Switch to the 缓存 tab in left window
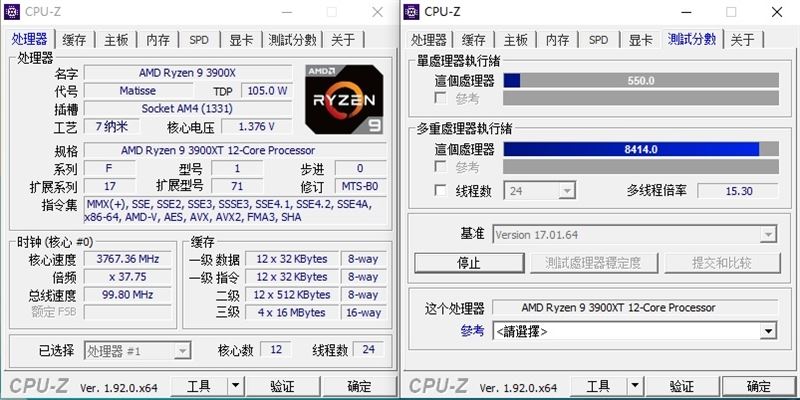 [74, 40]
